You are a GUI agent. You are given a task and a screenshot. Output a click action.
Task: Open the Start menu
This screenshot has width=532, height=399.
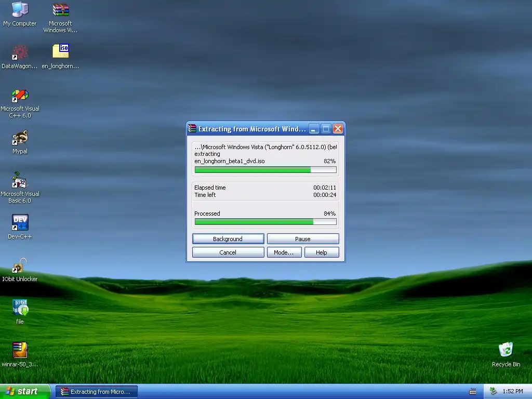25,392
